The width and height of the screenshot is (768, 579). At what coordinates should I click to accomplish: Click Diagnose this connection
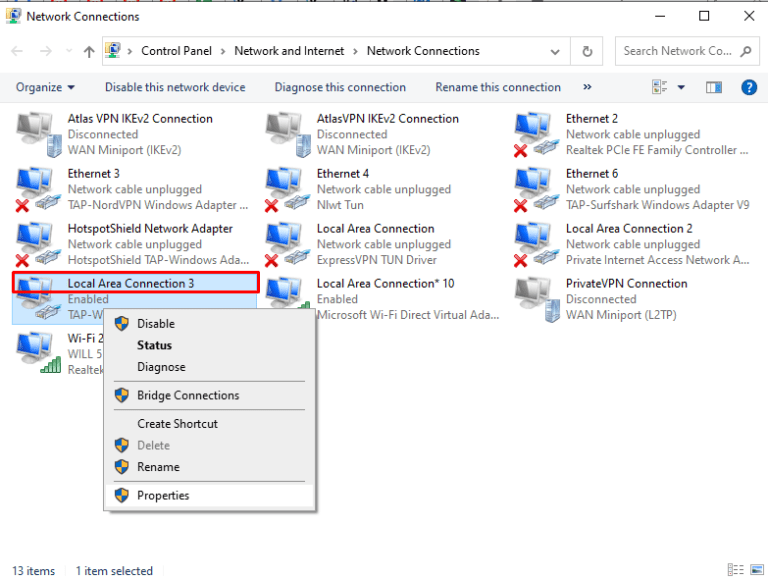coord(340,87)
